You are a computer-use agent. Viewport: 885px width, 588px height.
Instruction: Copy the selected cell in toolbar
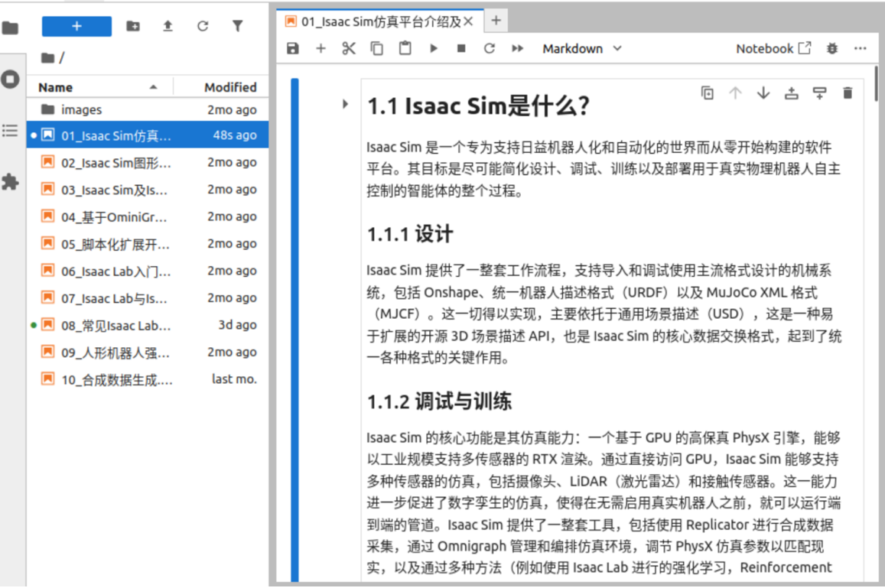376,48
